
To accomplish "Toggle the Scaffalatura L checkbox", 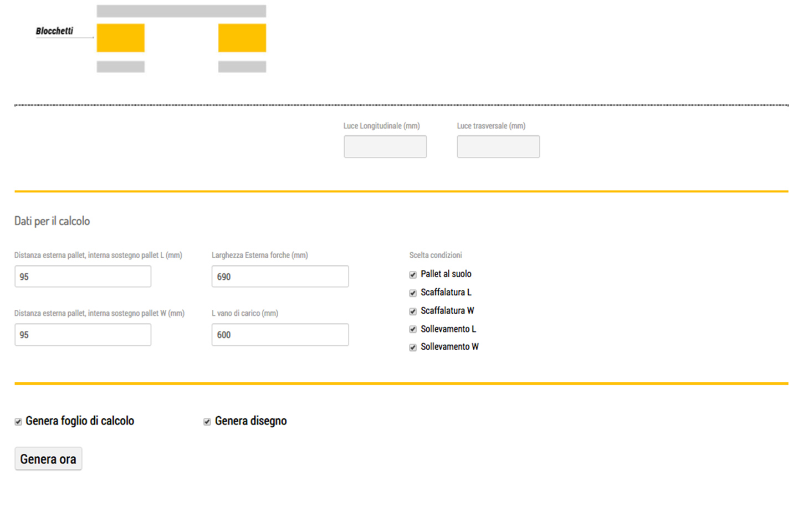I will click(x=413, y=293).
